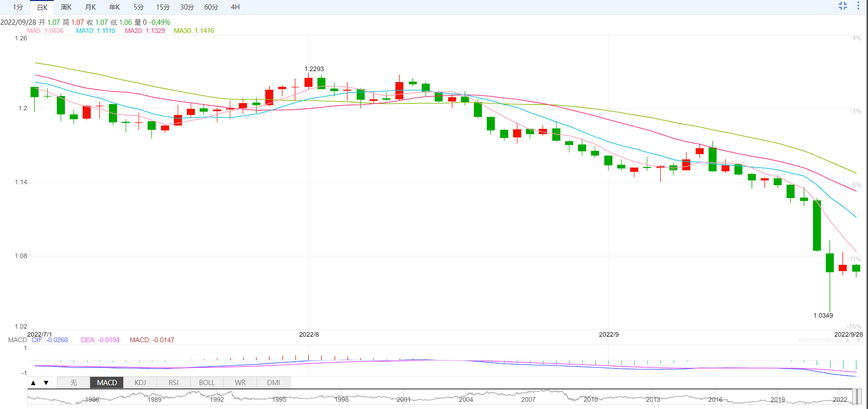
Task: Click the overview timeline near 1992
Action: (x=217, y=399)
